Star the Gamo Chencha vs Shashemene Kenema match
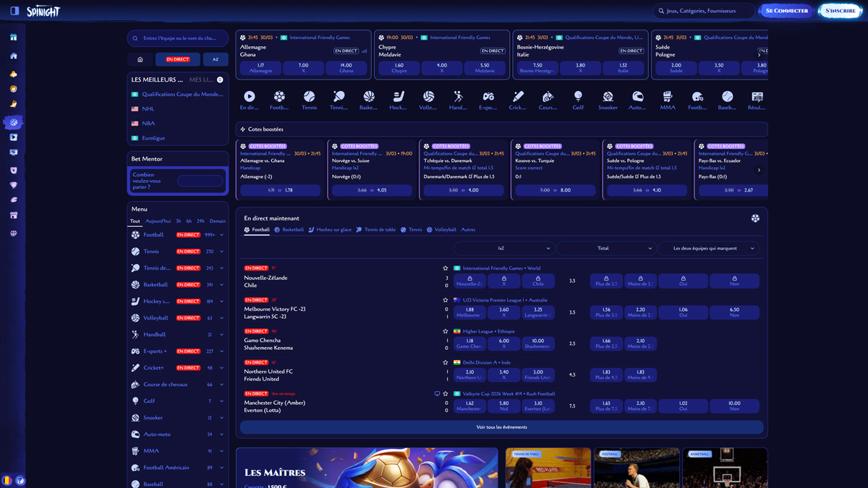Viewport: 868px width, 488px height. 446,331
